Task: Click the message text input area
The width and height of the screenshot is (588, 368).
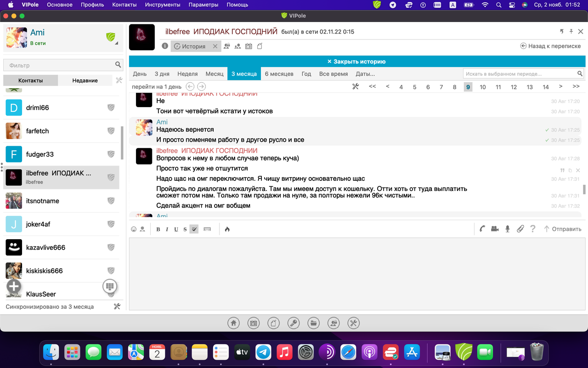Action: [x=356, y=274]
